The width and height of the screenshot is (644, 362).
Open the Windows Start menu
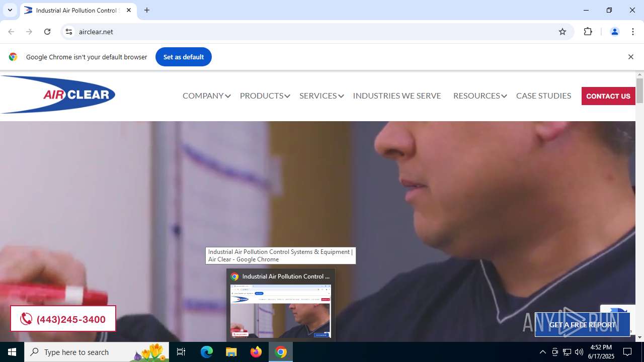[x=12, y=352]
